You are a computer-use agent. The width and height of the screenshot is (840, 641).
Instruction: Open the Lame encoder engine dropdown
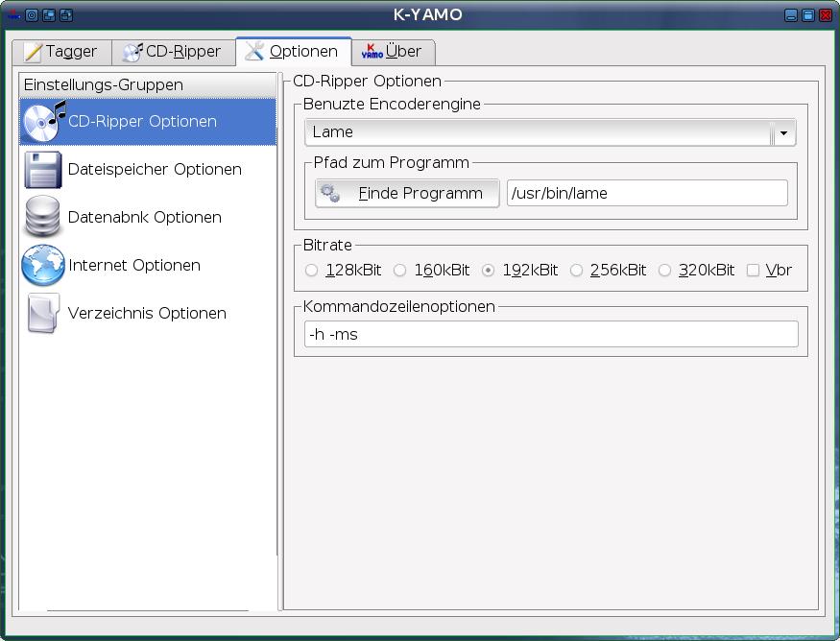pos(550,132)
